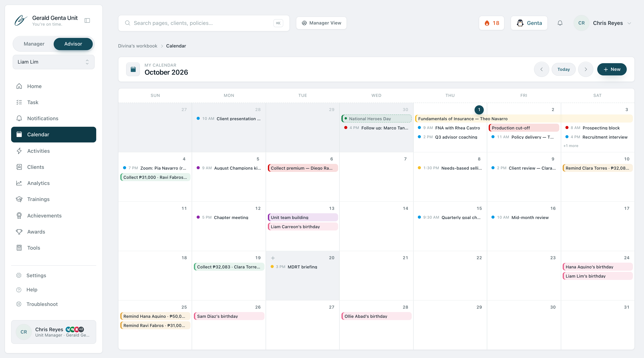
Task: Jump to Today
Action: 563,69
